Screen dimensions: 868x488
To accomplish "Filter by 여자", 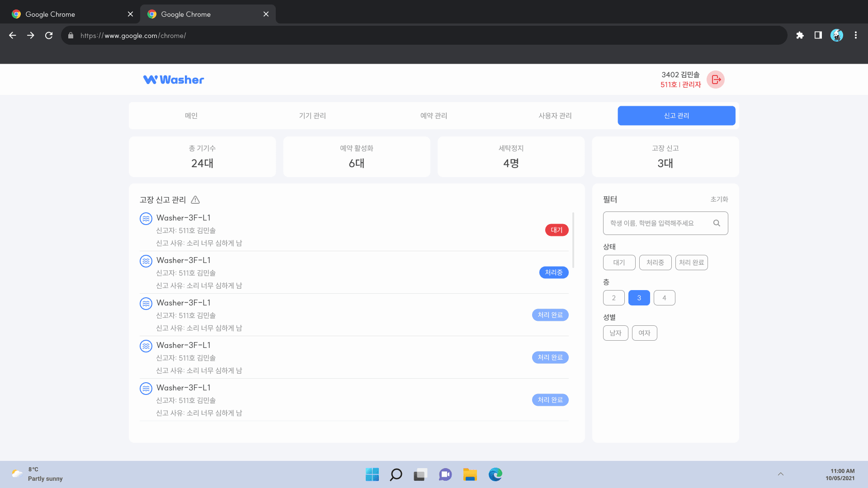I will (644, 333).
